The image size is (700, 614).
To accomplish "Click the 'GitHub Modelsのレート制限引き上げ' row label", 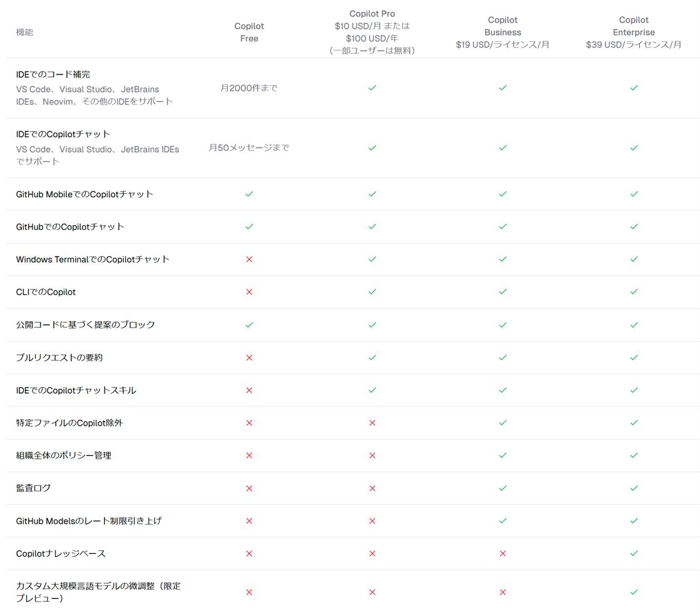I will pyautogui.click(x=89, y=521).
